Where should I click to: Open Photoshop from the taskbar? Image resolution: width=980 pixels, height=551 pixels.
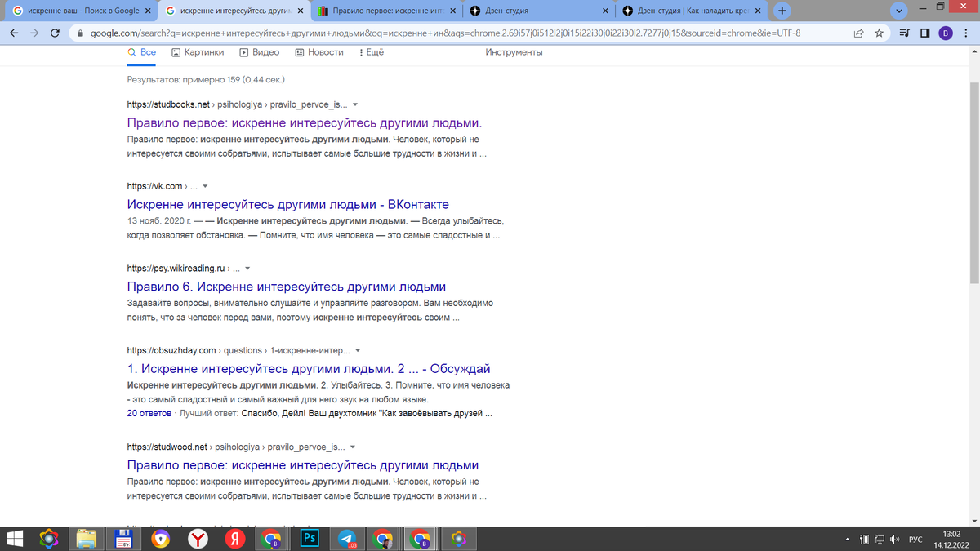pos(309,539)
